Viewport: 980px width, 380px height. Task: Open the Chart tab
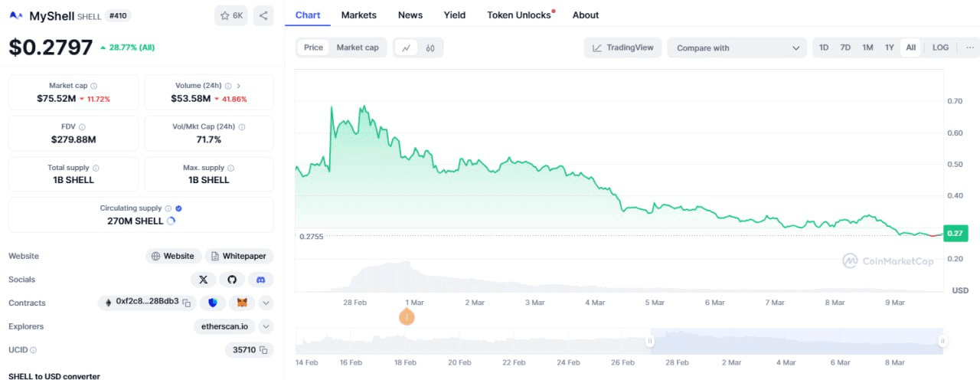308,15
